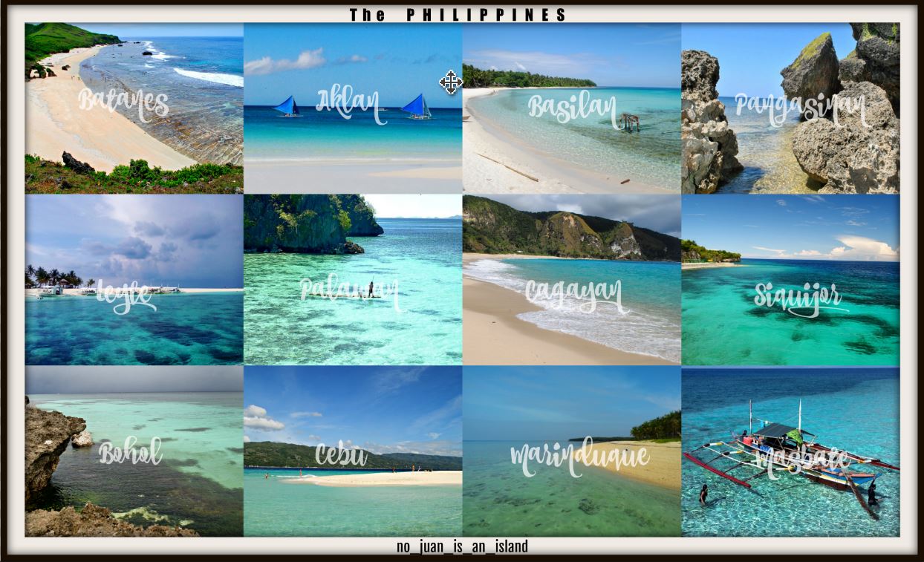The image size is (924, 562).
Task: Click the title text The PHILIPPINES
Action: pyautogui.click(x=458, y=15)
